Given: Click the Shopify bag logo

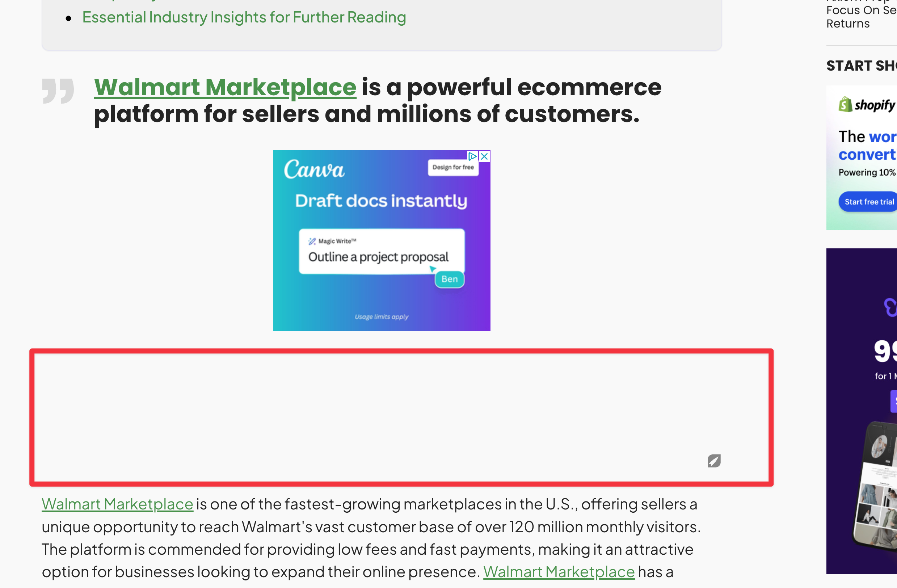Looking at the screenshot, I should (845, 105).
